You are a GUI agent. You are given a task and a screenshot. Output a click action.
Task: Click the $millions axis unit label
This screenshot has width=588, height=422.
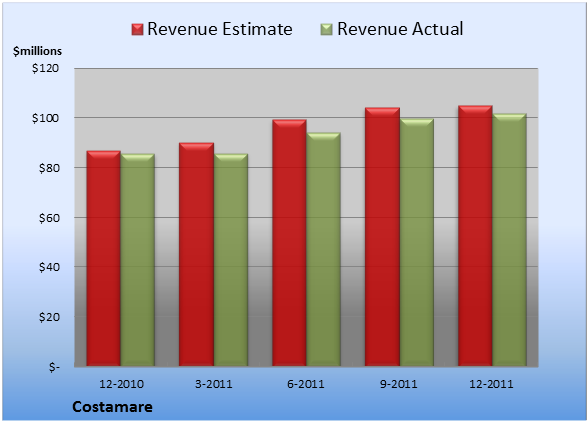coord(37,51)
